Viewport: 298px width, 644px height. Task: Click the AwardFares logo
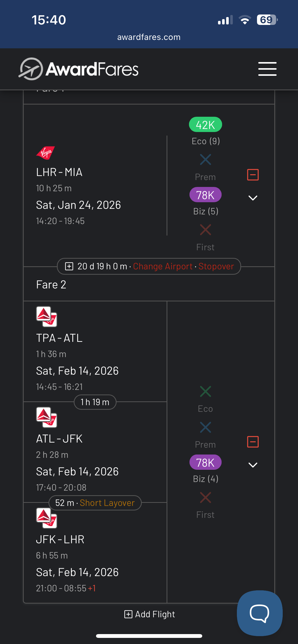coord(79,69)
